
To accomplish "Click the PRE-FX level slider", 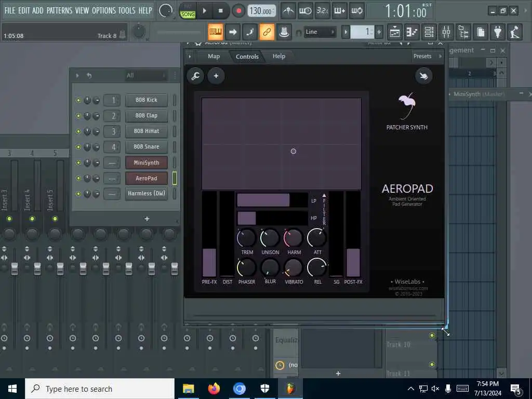I will tap(209, 234).
